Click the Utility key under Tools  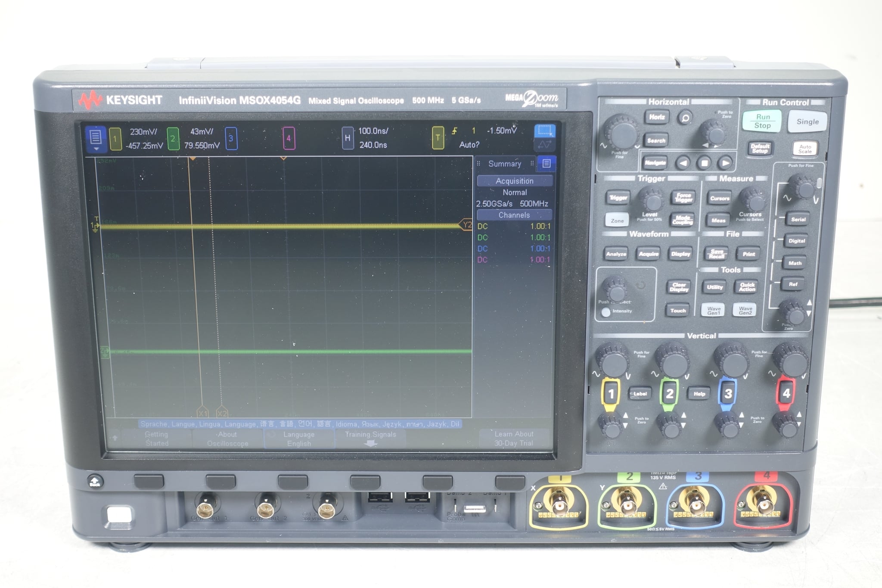coord(714,287)
